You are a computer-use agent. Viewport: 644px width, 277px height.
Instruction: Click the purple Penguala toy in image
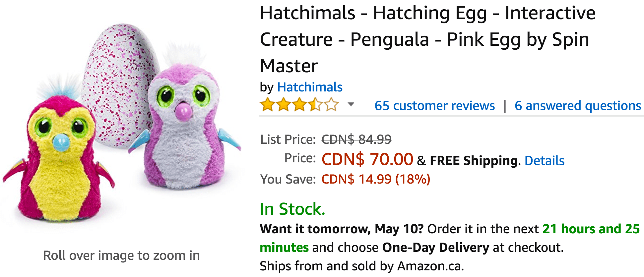pos(182,133)
